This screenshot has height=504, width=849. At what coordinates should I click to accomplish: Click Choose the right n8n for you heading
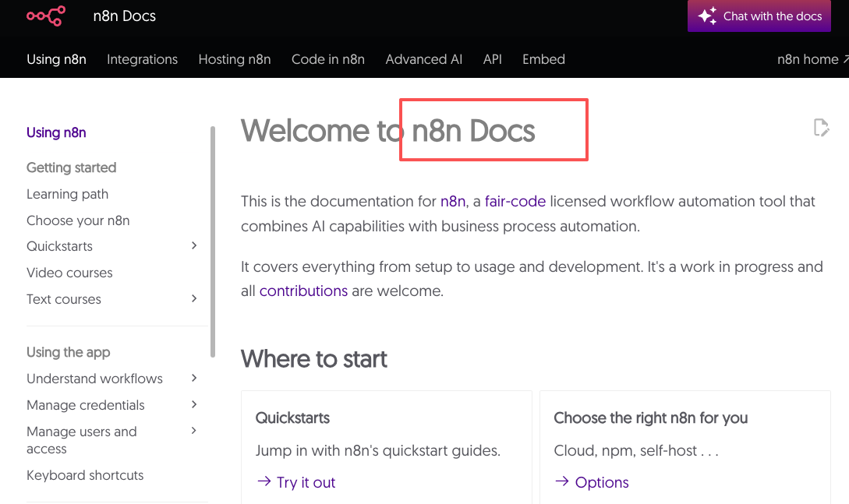650,418
